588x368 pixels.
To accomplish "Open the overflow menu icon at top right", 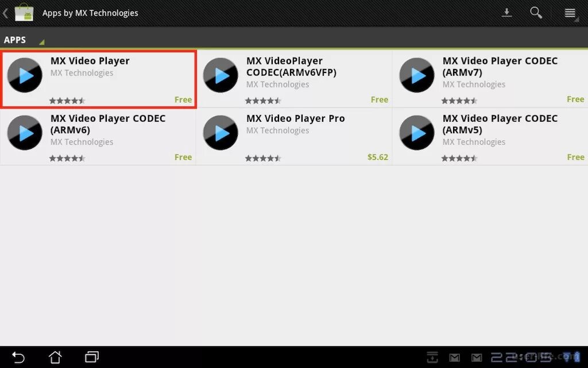I will 570,13.
